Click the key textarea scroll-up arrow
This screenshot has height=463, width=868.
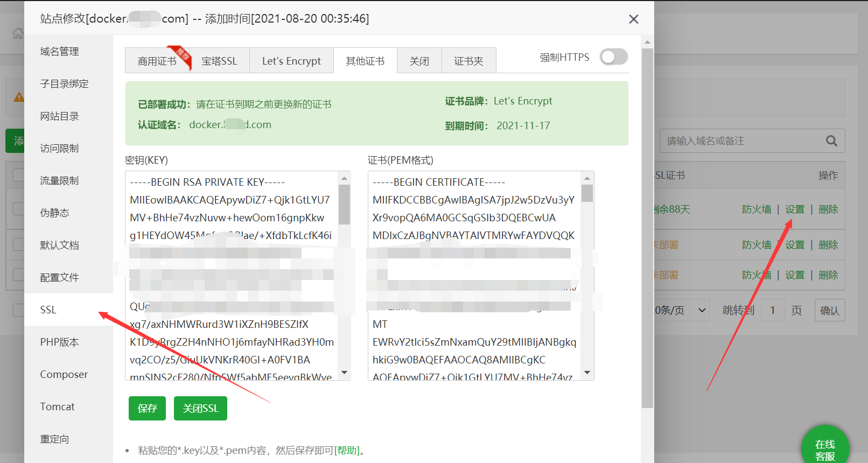(x=345, y=178)
